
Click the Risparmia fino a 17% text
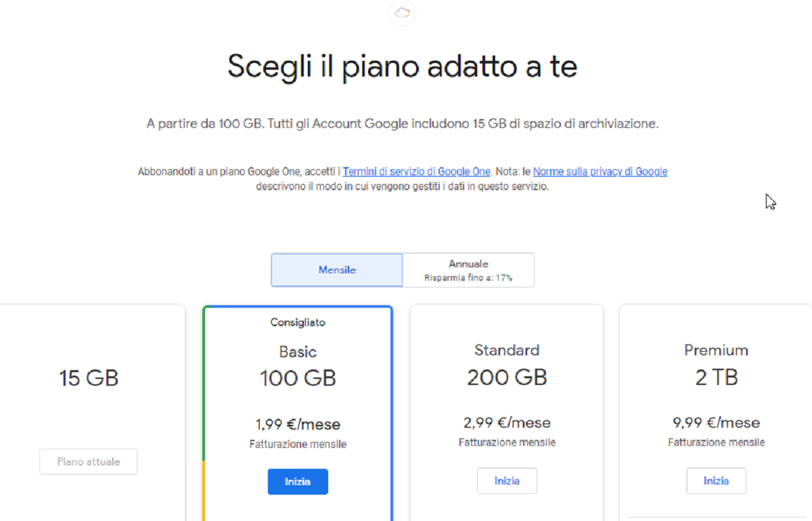tap(468, 278)
